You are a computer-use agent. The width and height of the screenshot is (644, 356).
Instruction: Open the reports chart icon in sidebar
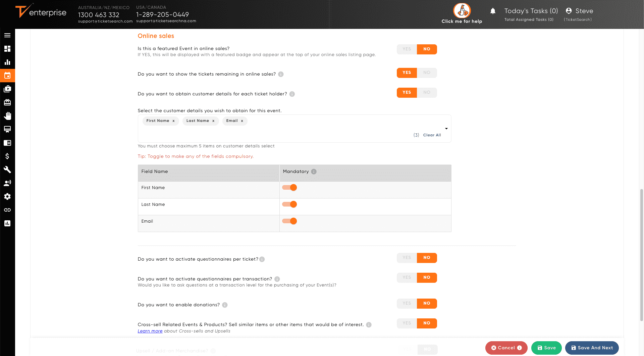[7, 223]
